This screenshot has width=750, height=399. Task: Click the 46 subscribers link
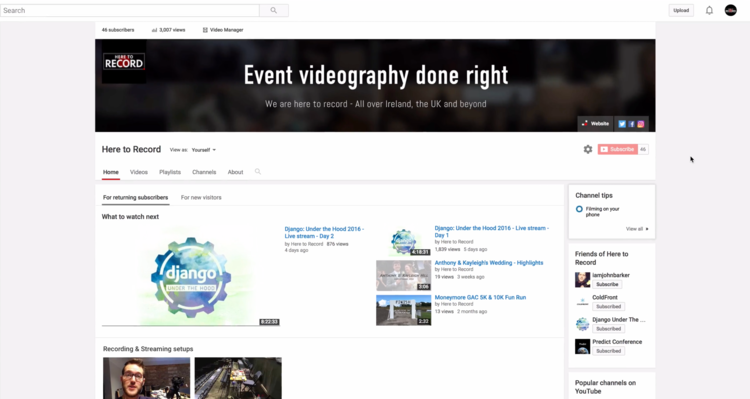[x=118, y=30]
